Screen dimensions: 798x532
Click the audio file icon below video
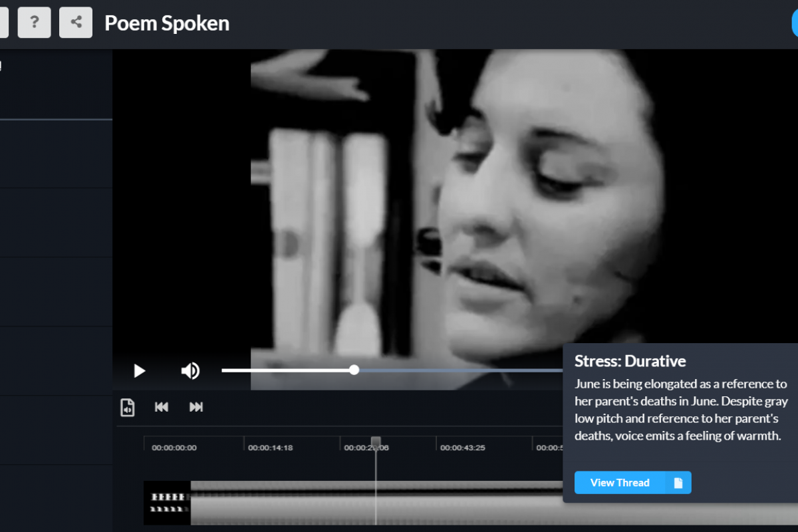128,407
